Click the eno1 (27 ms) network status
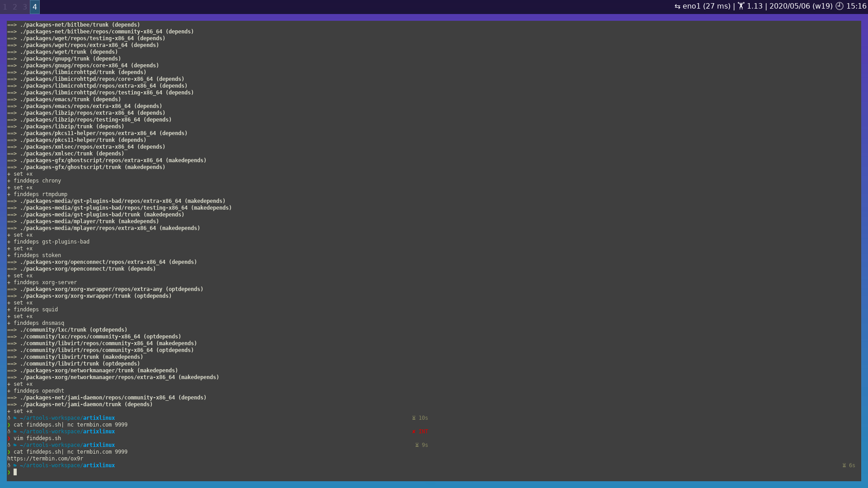Viewport: 868px width, 488px height. tap(706, 6)
